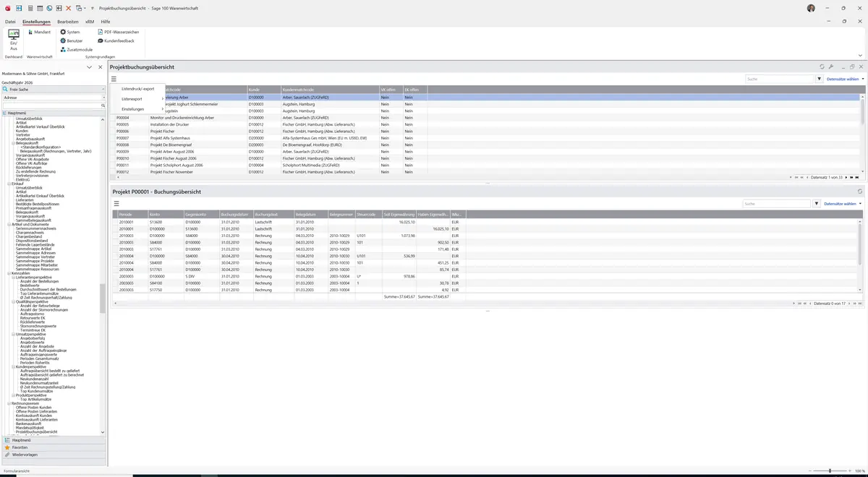Click the Suche field in Projektbuchungsübersicht
The height and width of the screenshot is (477, 868).
coord(780,79)
